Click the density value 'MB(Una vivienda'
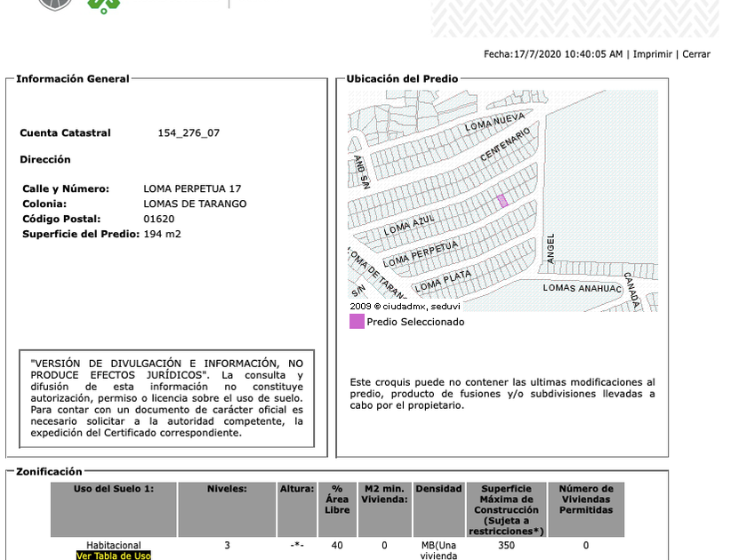Viewport: 747px width, 560px height. (x=438, y=550)
